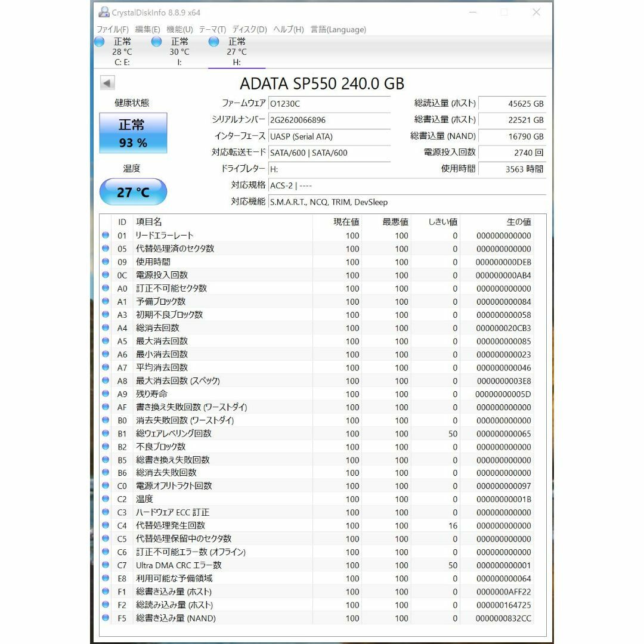Select the 総書き換え失敗回数 row name
Image resolution: width=644 pixels, height=644 pixels.
tap(172, 460)
